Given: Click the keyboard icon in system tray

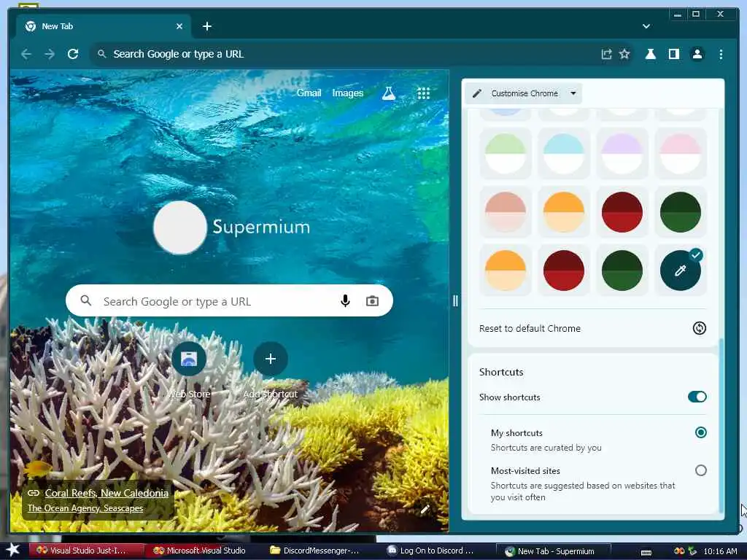Looking at the screenshot, I should [646, 552].
